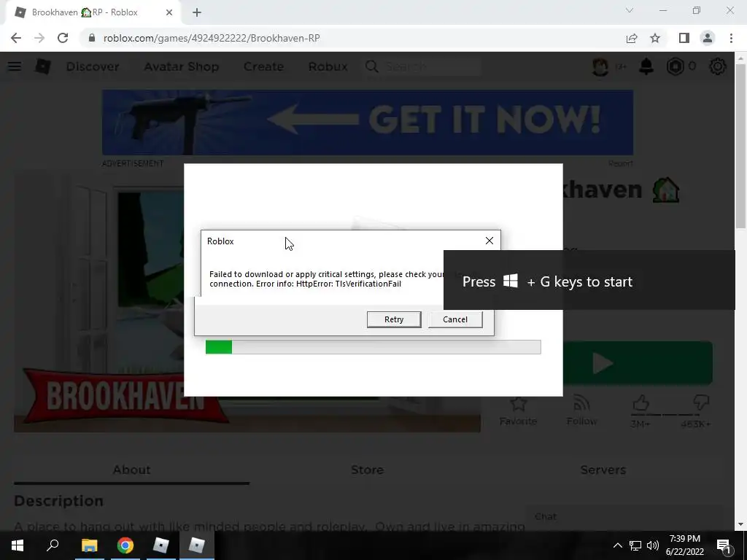Select the Brookhaven RP - Roblox tab
Image resolution: width=747 pixels, height=560 pixels.
(x=93, y=12)
